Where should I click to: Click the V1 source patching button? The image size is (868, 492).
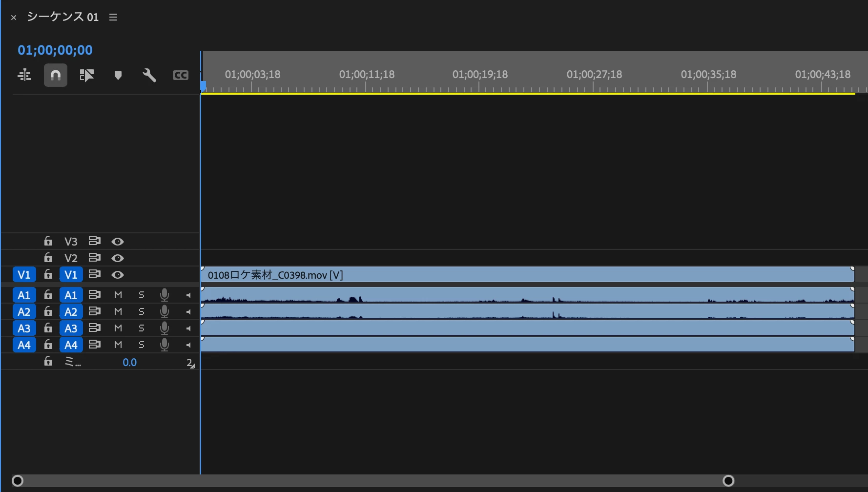24,275
